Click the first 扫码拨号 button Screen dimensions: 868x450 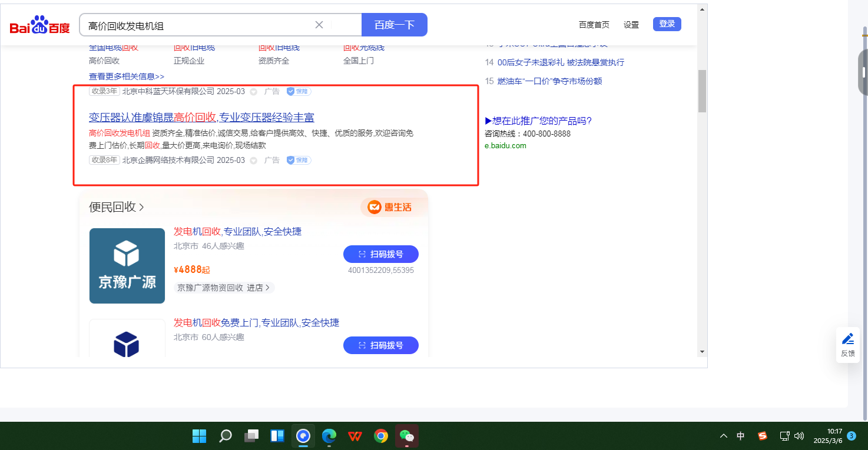coord(380,254)
